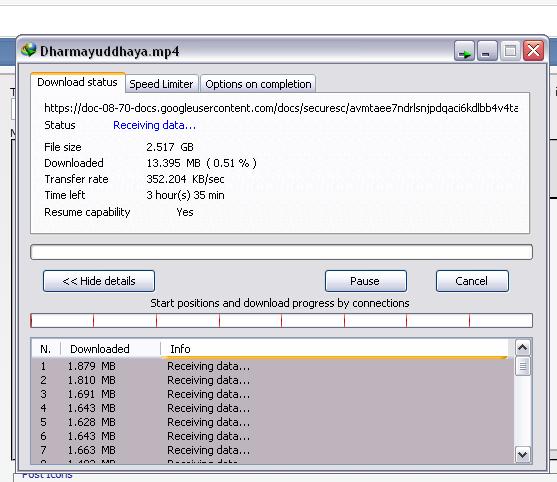Close the download dialog with red X
Screen dimensions: 557x482
[x=534, y=51]
